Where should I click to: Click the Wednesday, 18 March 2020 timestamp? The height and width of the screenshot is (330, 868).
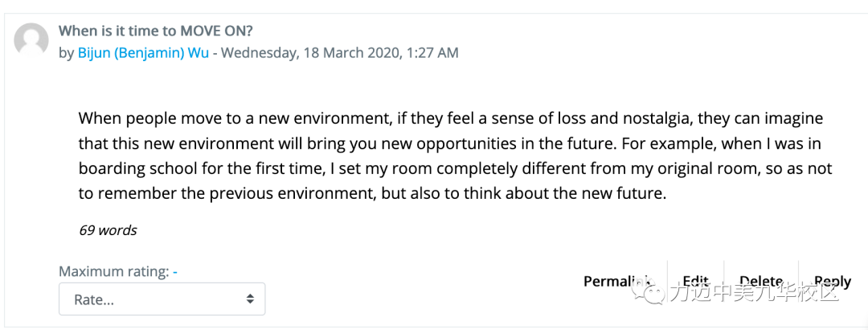339,53
